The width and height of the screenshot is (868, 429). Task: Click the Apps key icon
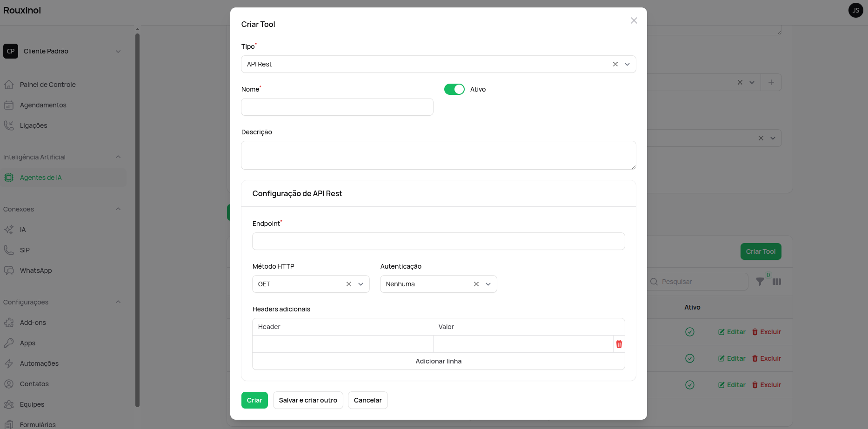[9, 343]
